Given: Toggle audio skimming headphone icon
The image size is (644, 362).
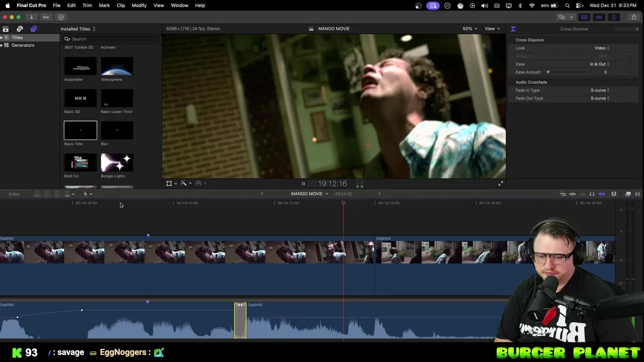Looking at the screenshot, I should pyautogui.click(x=592, y=194).
